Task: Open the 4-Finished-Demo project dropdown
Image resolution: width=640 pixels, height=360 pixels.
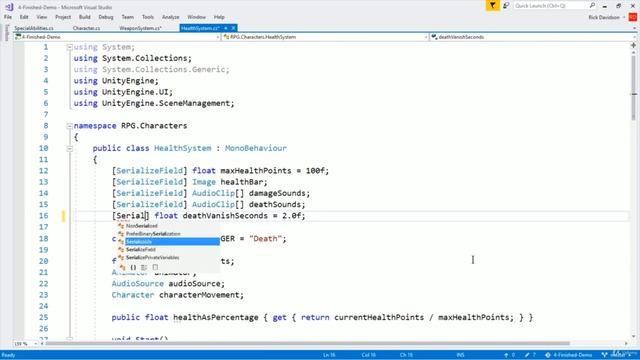Action: [x=117, y=37]
